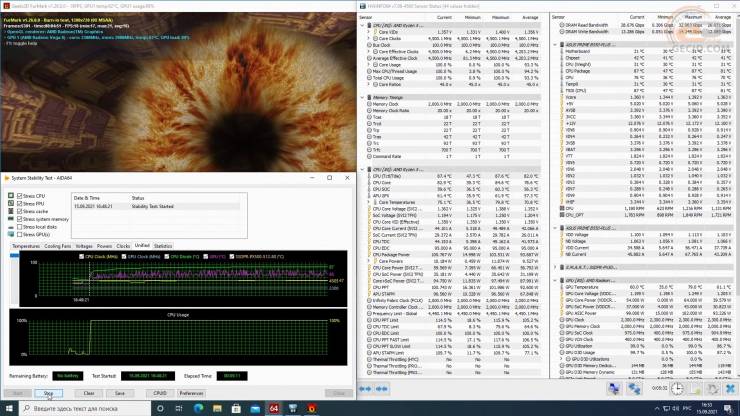Open Microsoft Store taskbar icon
Image resolution: width=740 pixels, height=416 pixels.
click(236, 408)
